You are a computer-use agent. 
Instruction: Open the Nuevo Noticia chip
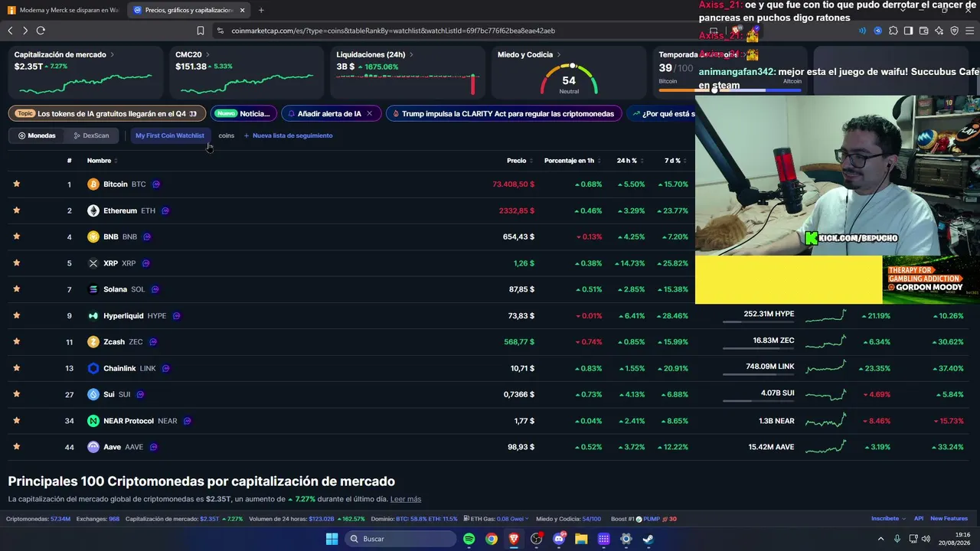tap(243, 113)
